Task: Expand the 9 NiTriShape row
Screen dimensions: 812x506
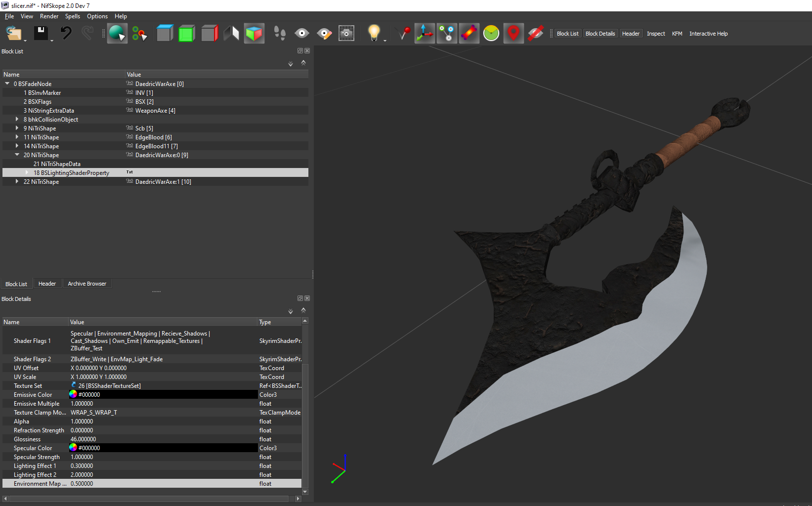Action: [x=17, y=128]
